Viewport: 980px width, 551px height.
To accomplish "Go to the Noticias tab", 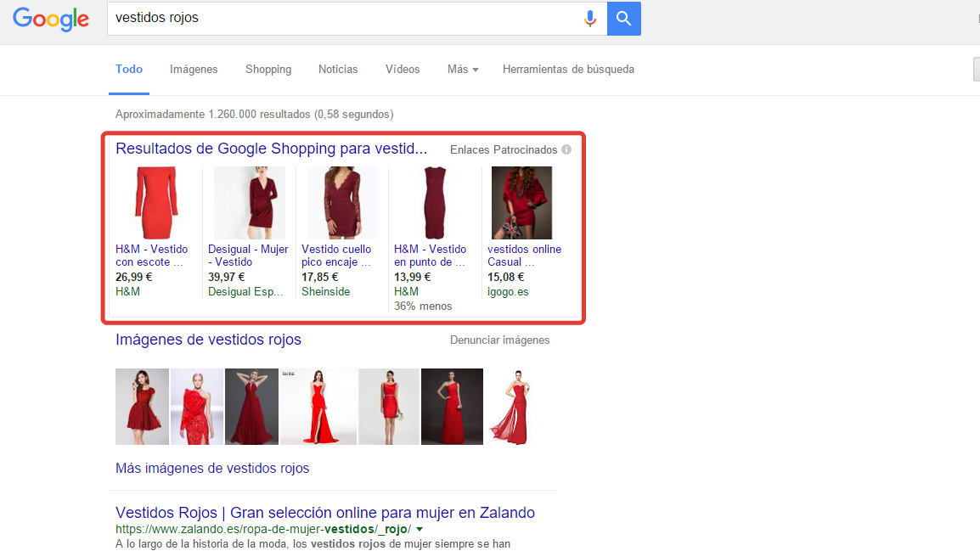I will point(338,70).
